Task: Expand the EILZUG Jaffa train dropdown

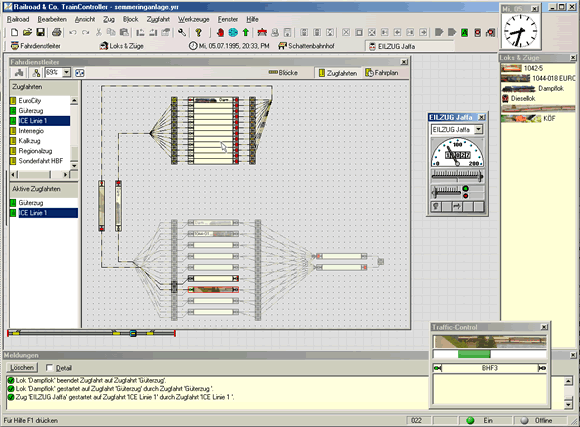Action: [478, 130]
